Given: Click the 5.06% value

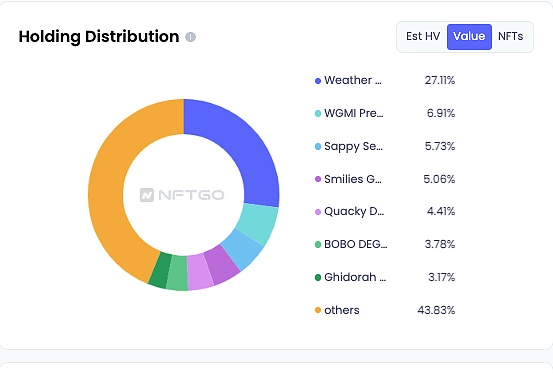Looking at the screenshot, I should 439,179.
